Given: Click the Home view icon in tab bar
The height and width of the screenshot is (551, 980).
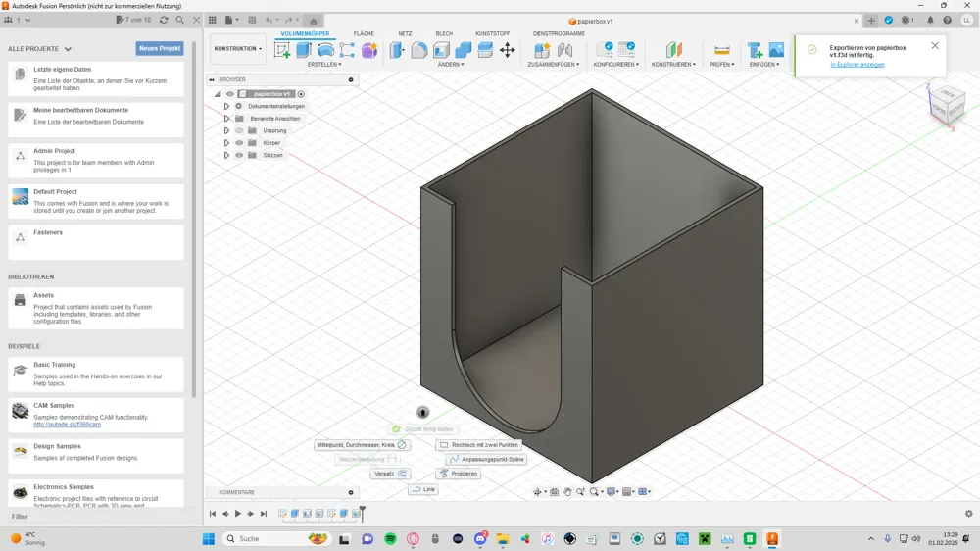Looking at the screenshot, I should [x=314, y=21].
